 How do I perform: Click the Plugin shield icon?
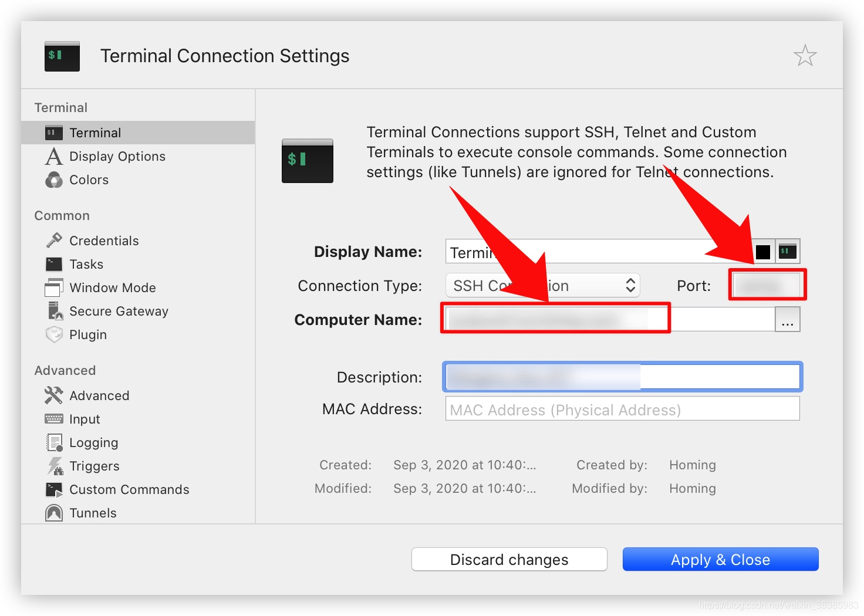(54, 334)
